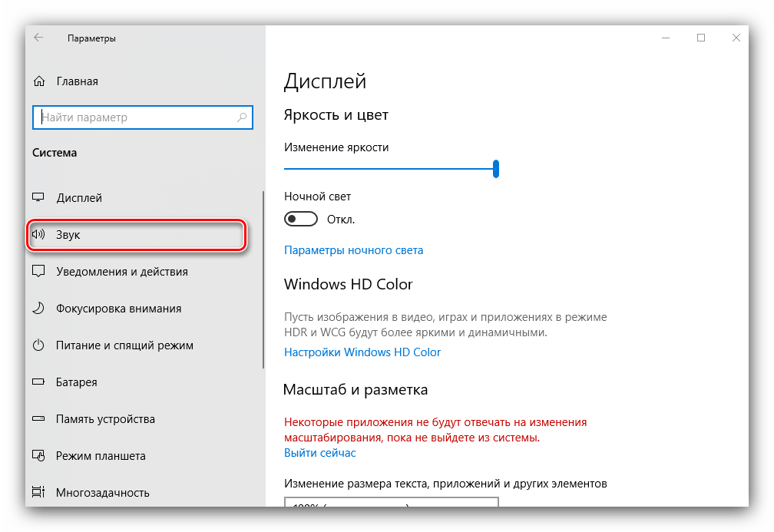The width and height of the screenshot is (774, 532).
Task: Click the notifications (Уведомления) icon
Action: [x=39, y=272]
